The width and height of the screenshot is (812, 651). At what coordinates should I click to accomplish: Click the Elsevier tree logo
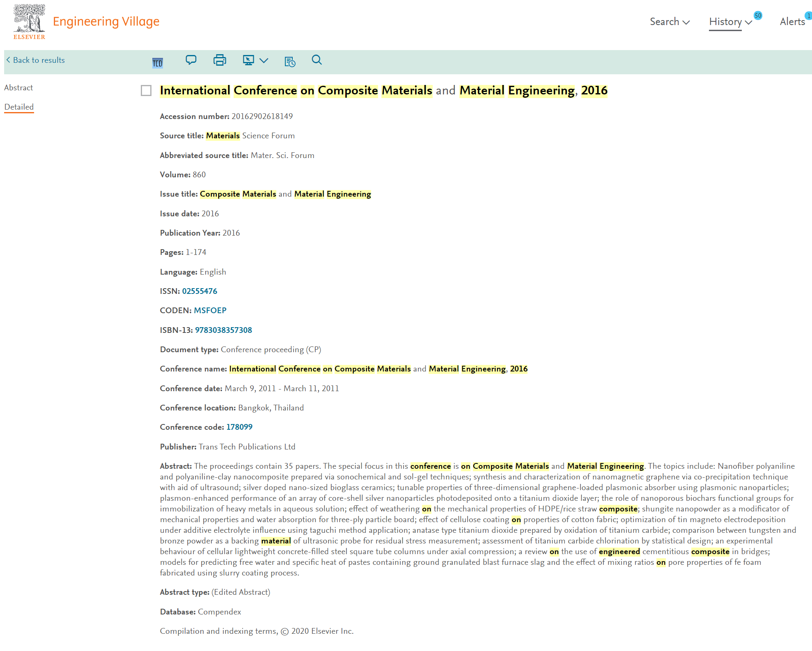[x=29, y=22]
